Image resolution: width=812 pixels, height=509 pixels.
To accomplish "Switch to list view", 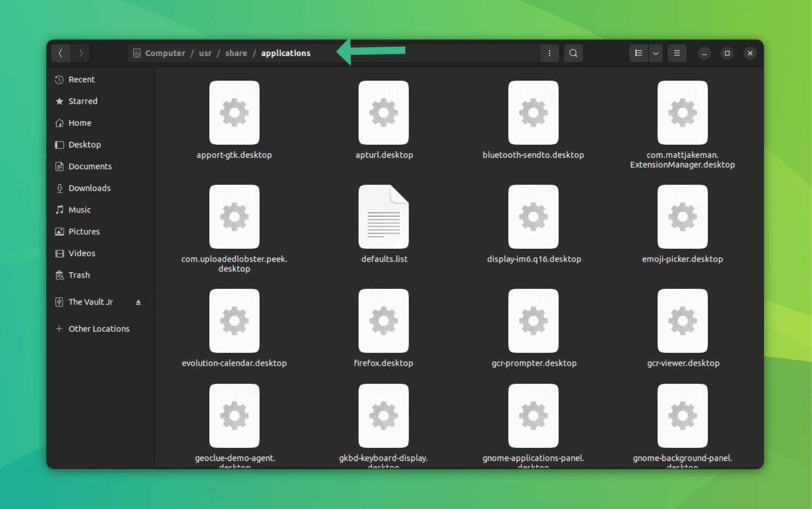I will click(x=639, y=53).
